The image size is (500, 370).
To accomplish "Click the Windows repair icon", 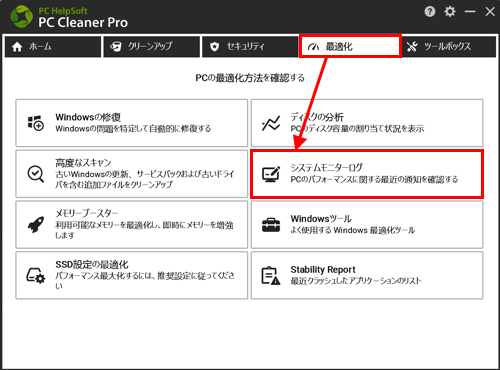I will [36, 123].
